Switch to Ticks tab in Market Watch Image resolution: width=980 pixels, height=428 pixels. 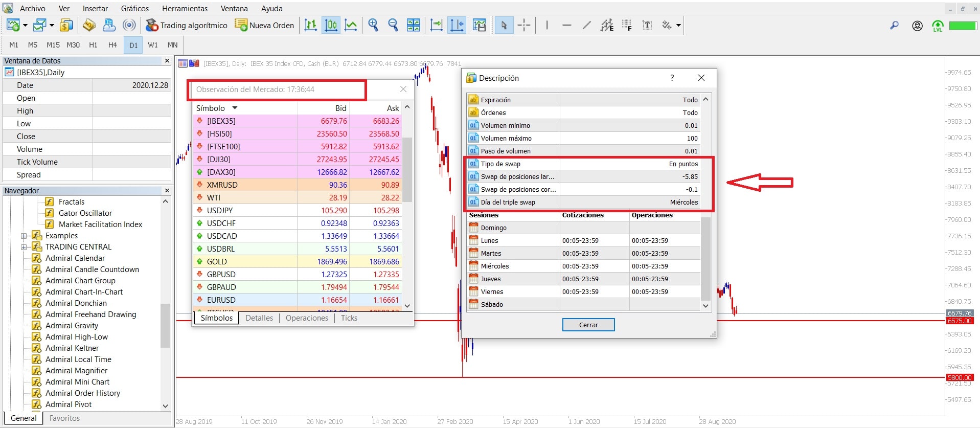click(x=349, y=318)
